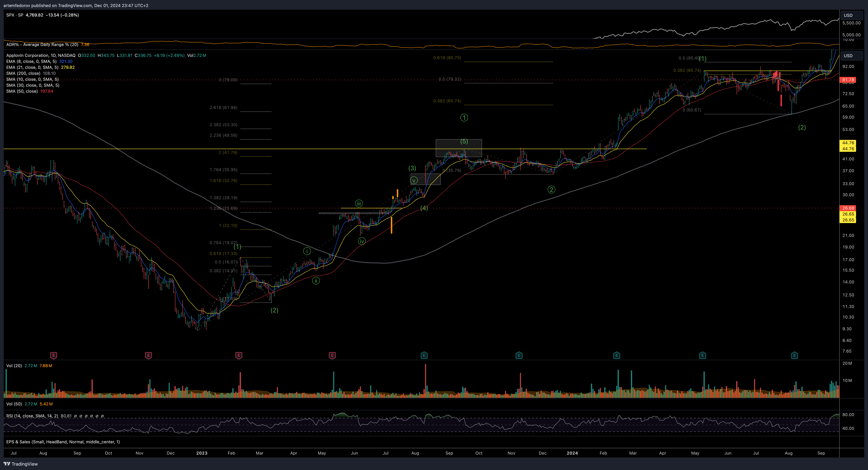This screenshot has height=470, width=868.
Task: Click the 0.382 (85.74) Fibonacci label
Action: click(x=687, y=71)
